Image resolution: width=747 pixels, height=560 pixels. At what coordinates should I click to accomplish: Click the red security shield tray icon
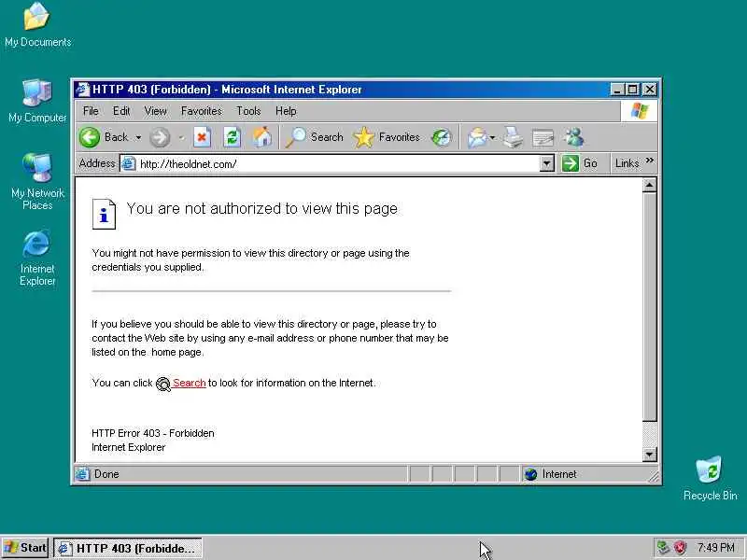tap(680, 547)
